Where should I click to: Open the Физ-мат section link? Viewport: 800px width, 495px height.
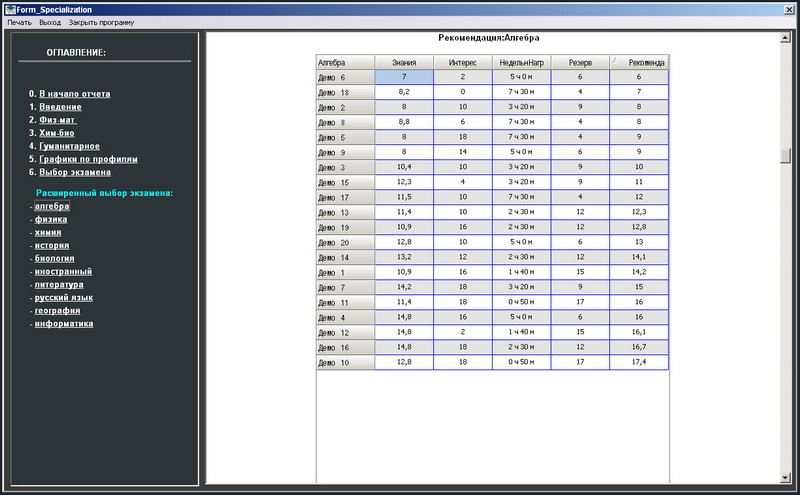coord(58,120)
